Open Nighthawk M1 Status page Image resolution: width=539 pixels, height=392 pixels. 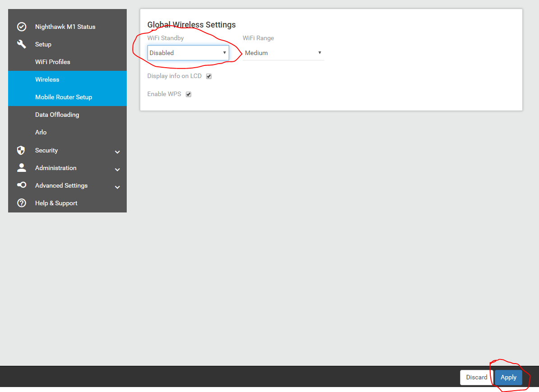tap(65, 27)
